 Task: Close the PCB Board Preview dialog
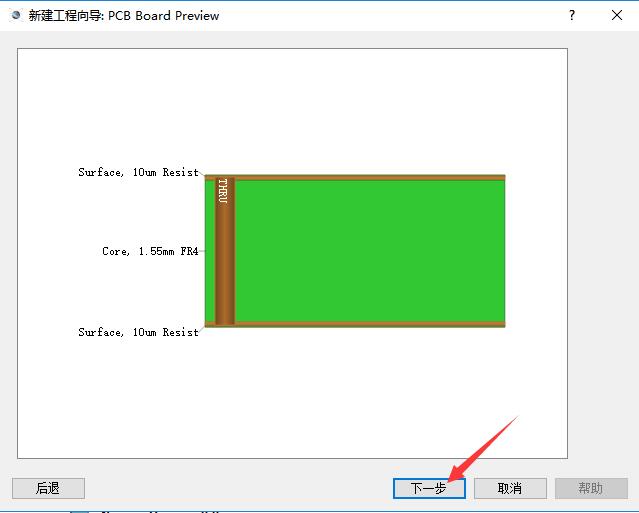(617, 15)
